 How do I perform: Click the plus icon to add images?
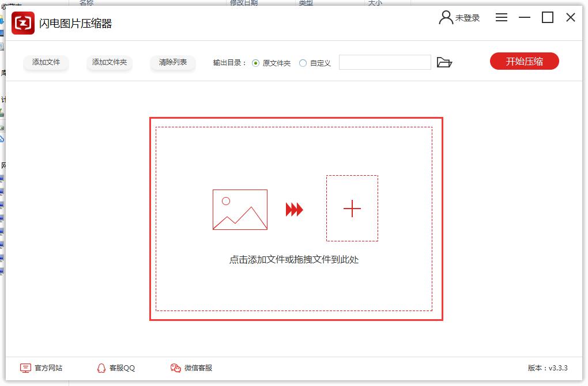[352, 209]
